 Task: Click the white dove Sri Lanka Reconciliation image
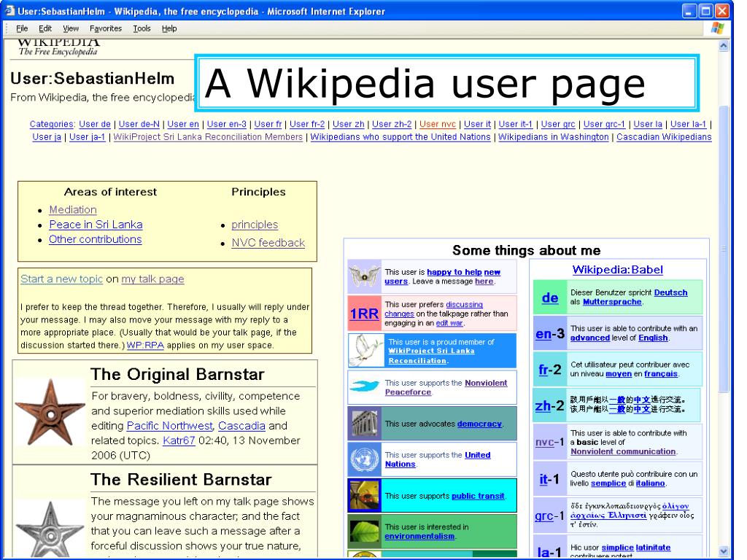(x=365, y=351)
